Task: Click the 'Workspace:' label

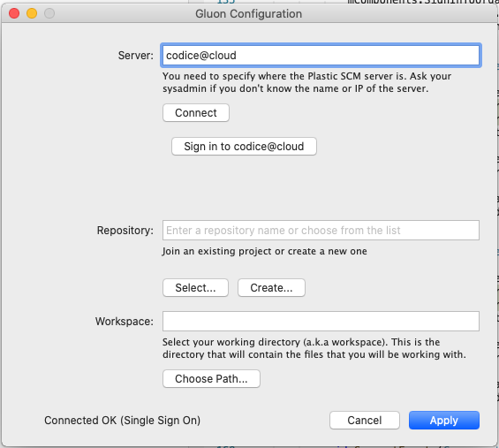Action: [125, 322]
